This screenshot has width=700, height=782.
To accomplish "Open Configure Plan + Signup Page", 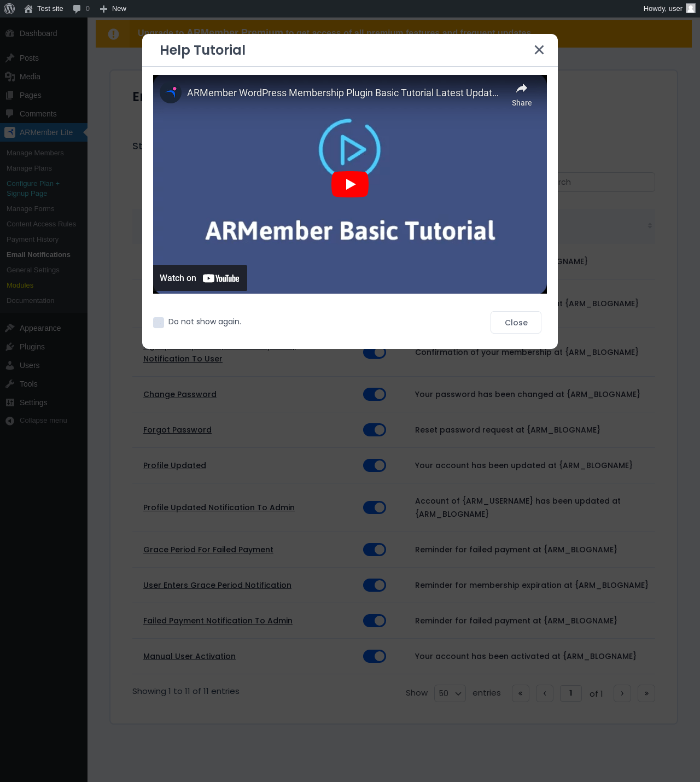I will click(33, 189).
